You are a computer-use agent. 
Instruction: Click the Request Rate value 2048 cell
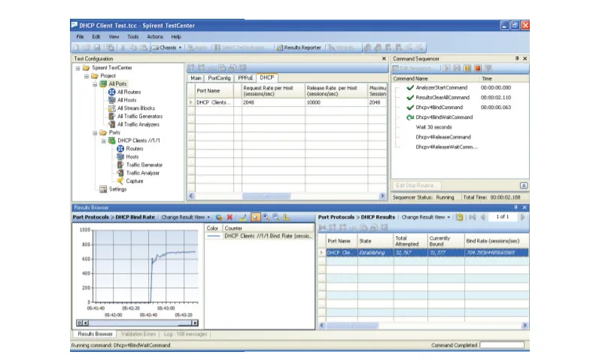pyautogui.click(x=273, y=102)
